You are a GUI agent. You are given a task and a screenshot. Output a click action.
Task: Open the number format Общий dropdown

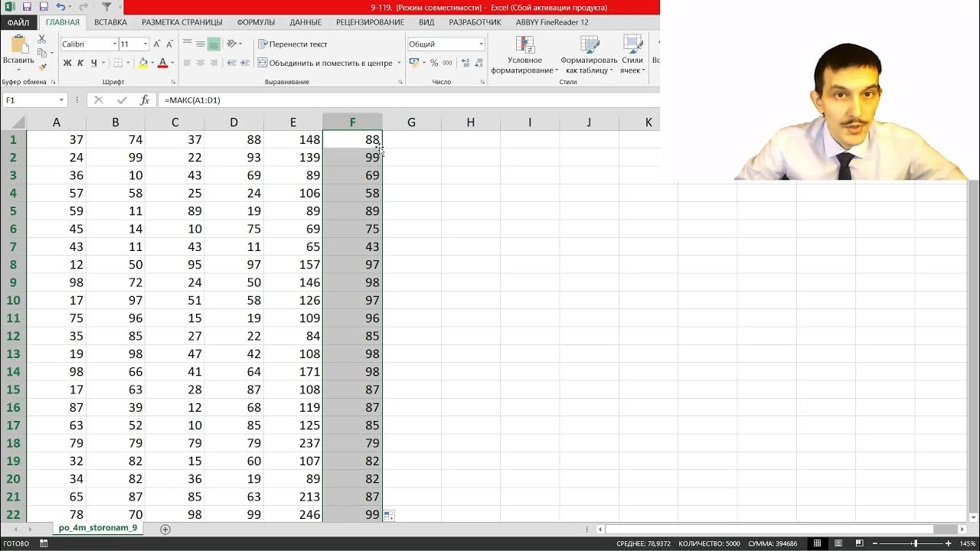click(x=481, y=44)
